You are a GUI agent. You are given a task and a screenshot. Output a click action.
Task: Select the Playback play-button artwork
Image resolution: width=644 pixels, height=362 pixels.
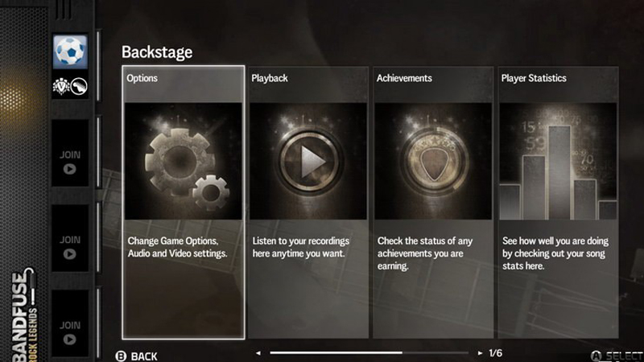coord(308,161)
